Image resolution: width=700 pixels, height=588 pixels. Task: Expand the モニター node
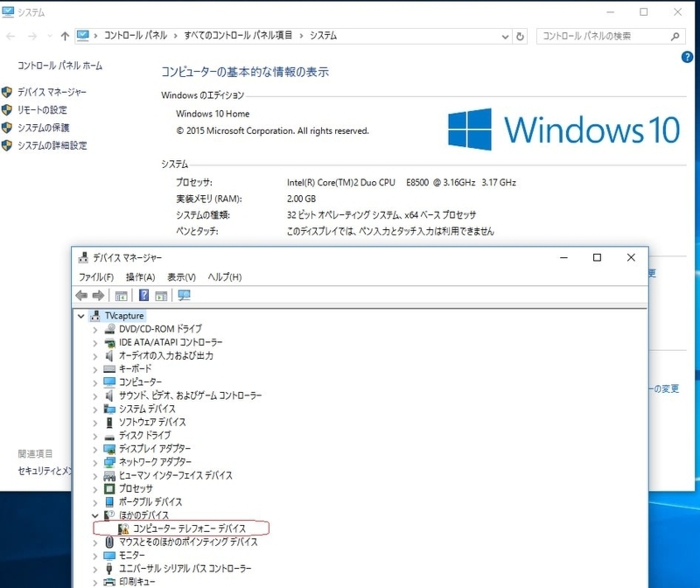tap(95, 555)
